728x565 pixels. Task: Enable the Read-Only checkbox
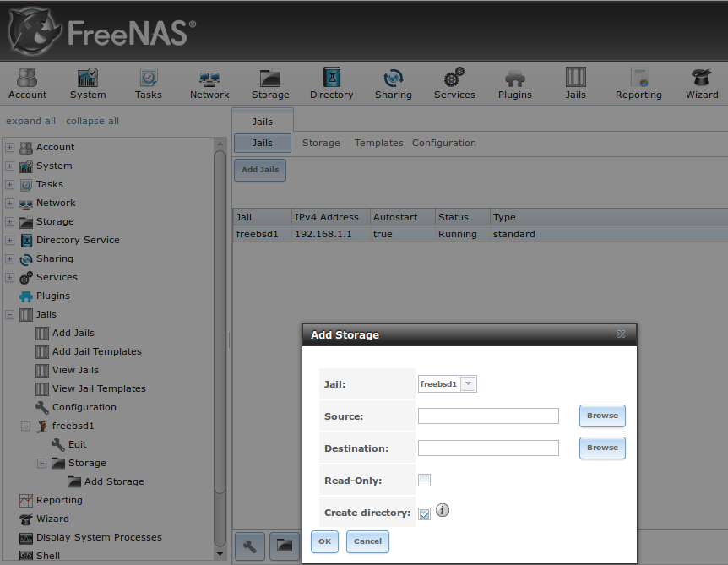425,481
